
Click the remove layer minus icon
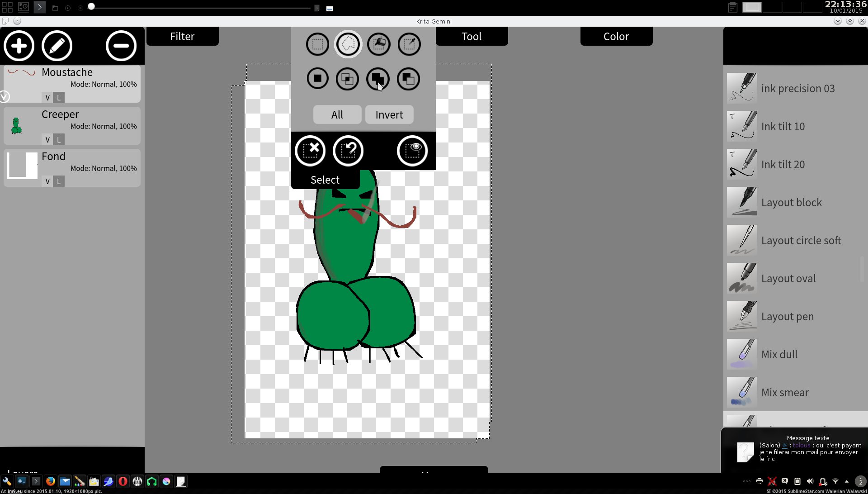pos(121,46)
